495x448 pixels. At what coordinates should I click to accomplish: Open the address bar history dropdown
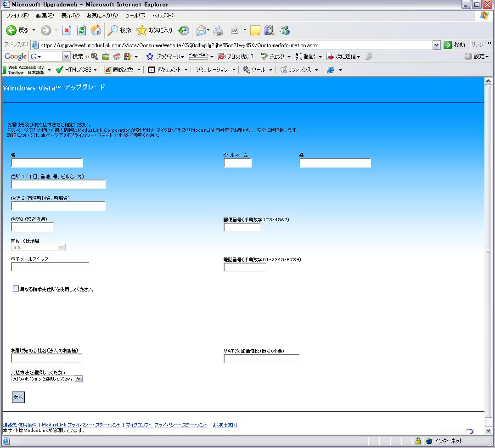(x=436, y=45)
